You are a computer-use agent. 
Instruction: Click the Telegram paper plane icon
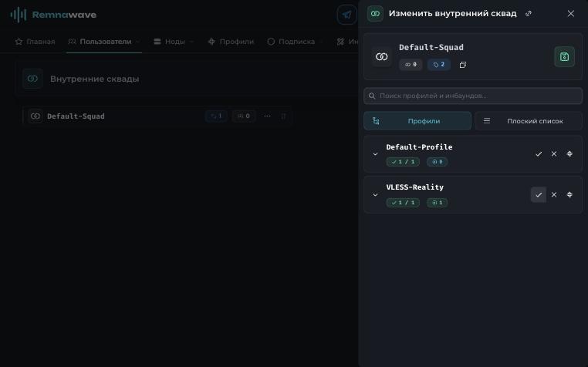coord(347,15)
